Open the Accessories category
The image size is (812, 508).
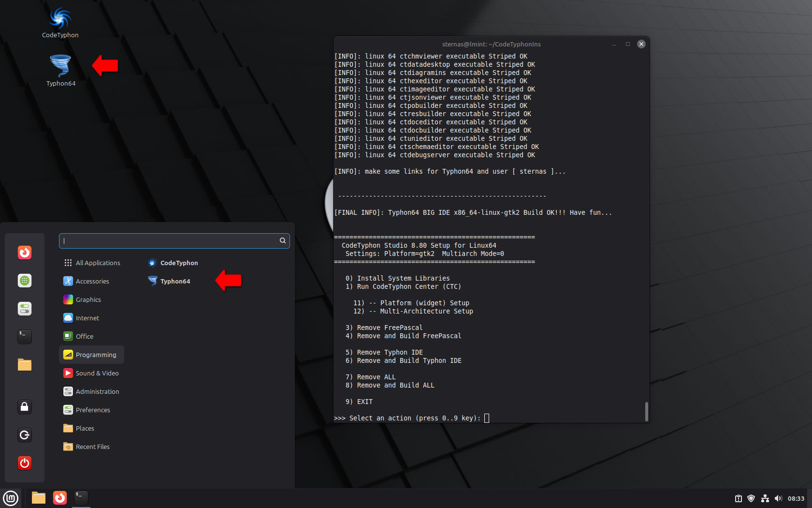coord(92,281)
